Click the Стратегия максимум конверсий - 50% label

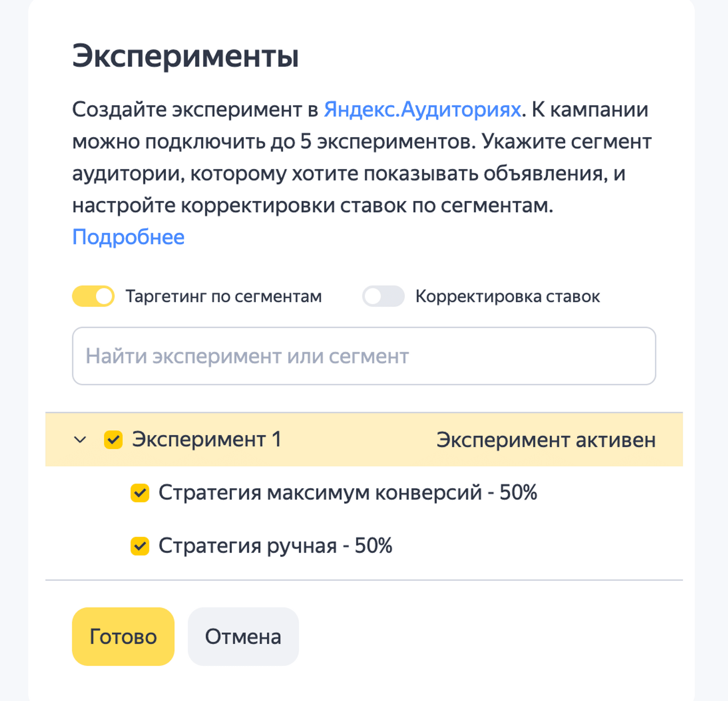point(347,493)
